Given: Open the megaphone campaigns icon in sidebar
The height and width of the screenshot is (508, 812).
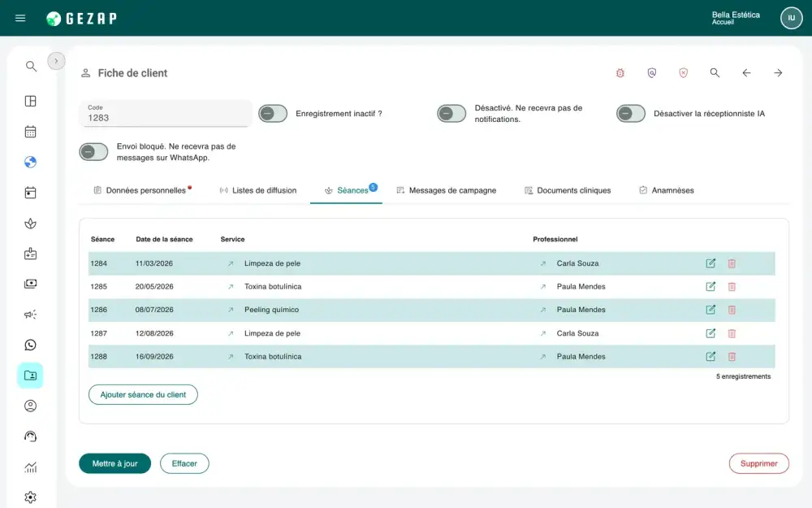Looking at the screenshot, I should (31, 315).
